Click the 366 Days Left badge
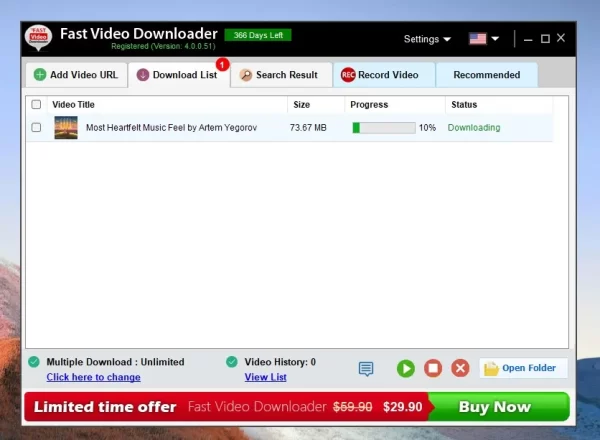Image resolution: width=600 pixels, height=440 pixels. click(x=258, y=35)
